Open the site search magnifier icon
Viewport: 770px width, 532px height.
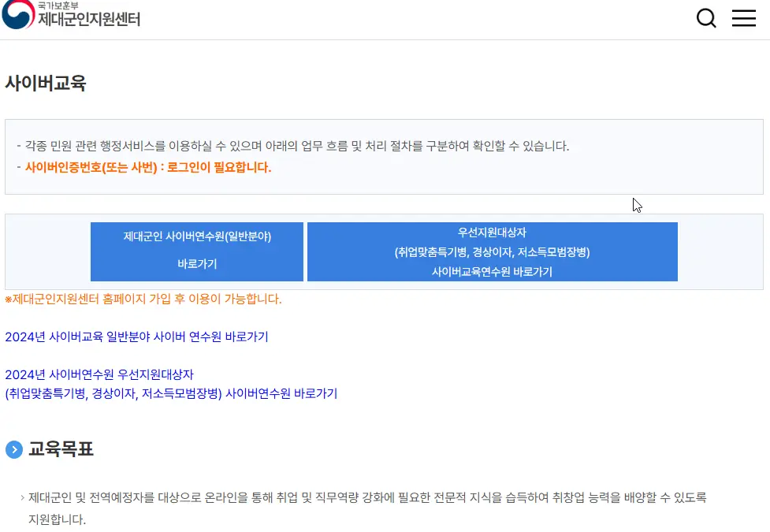coord(705,17)
